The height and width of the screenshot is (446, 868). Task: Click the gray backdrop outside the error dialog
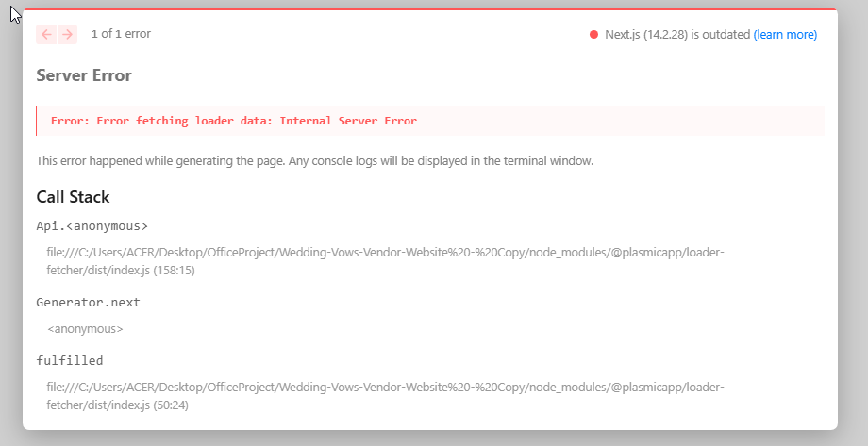coord(852,283)
